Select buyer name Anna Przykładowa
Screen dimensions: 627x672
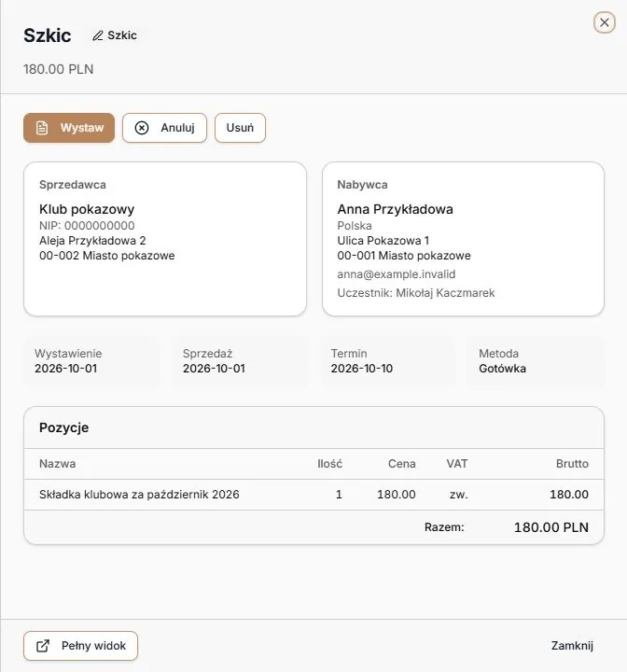396,209
